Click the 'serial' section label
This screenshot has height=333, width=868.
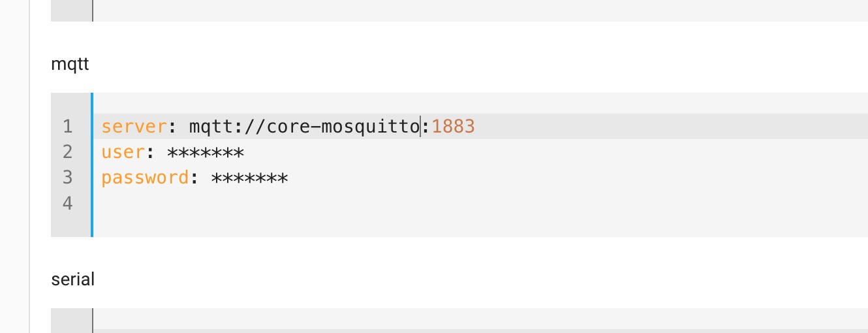72,279
